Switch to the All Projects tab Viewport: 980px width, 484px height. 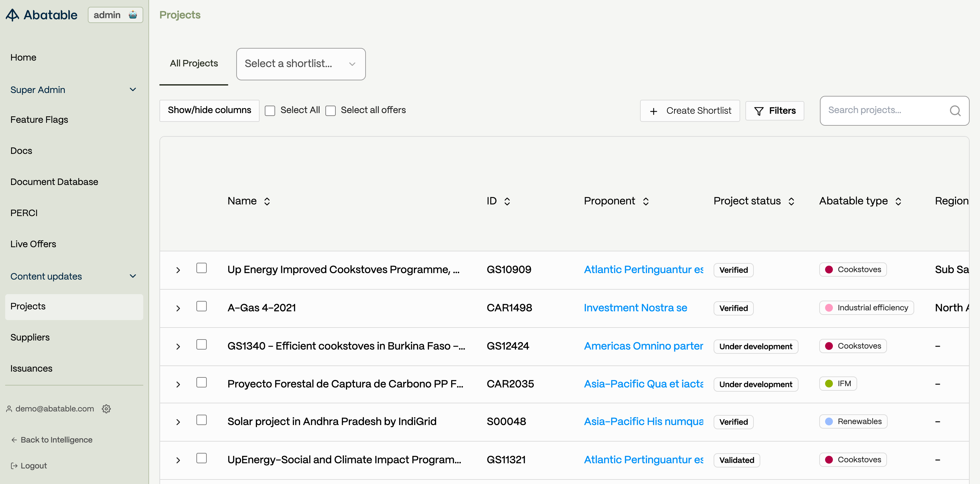click(x=194, y=63)
